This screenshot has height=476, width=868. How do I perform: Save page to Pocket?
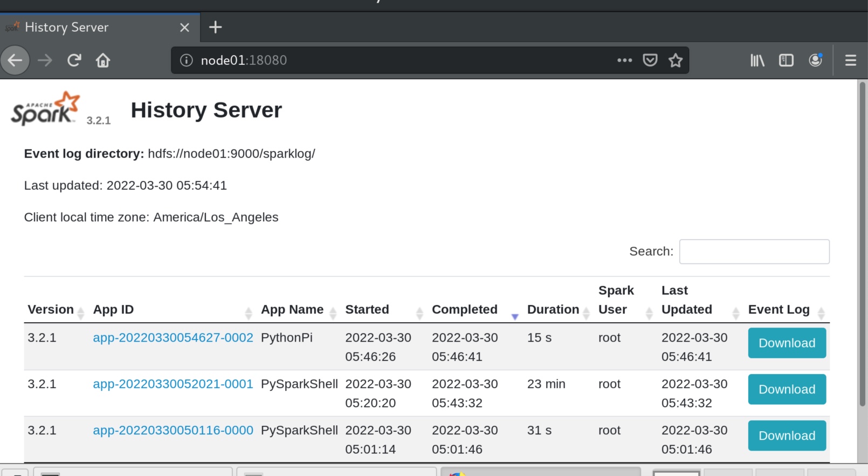(650, 60)
